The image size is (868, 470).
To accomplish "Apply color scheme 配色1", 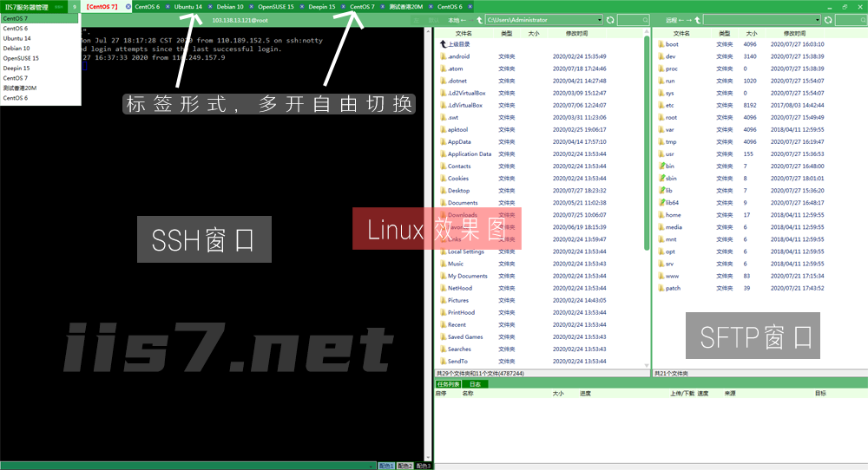I will pos(386,466).
